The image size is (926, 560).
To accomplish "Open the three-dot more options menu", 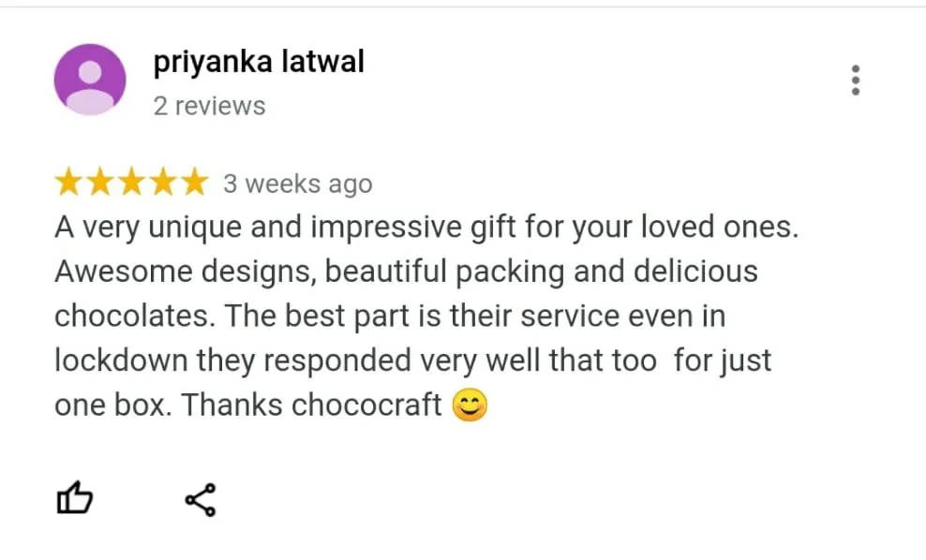I will (x=855, y=80).
